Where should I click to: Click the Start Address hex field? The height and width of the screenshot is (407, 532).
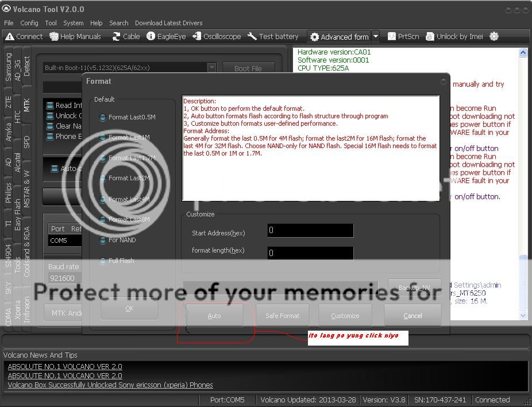coord(310,231)
